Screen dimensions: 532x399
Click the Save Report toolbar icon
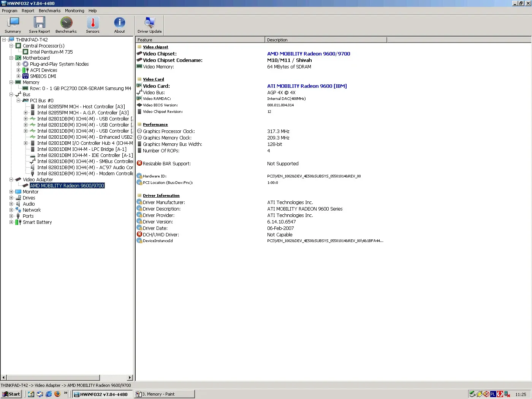40,25
